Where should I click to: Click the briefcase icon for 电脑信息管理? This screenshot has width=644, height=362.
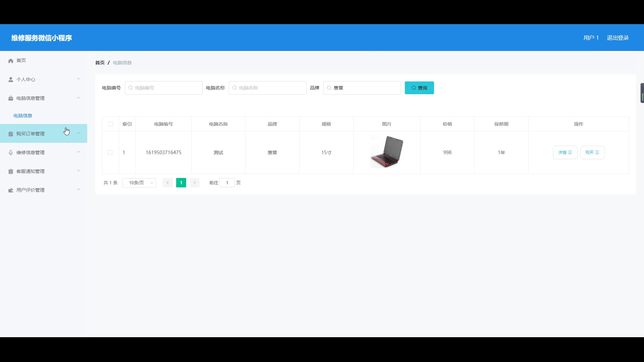click(11, 98)
